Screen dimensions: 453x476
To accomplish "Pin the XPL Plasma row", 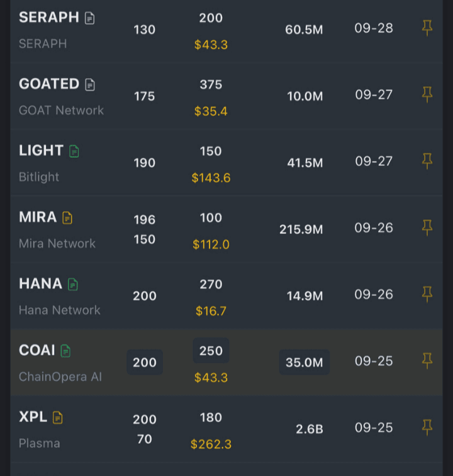I will pos(427,428).
